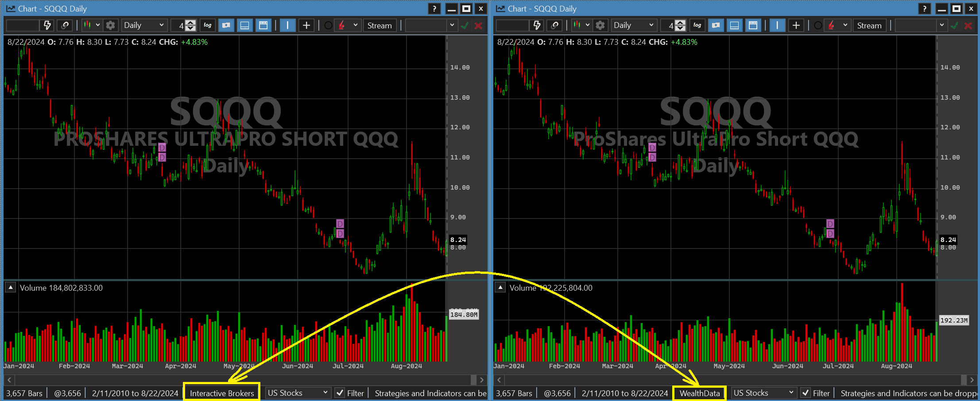Image resolution: width=980 pixels, height=401 pixels.
Task: Click the Stream button in right chart
Action: pos(869,25)
